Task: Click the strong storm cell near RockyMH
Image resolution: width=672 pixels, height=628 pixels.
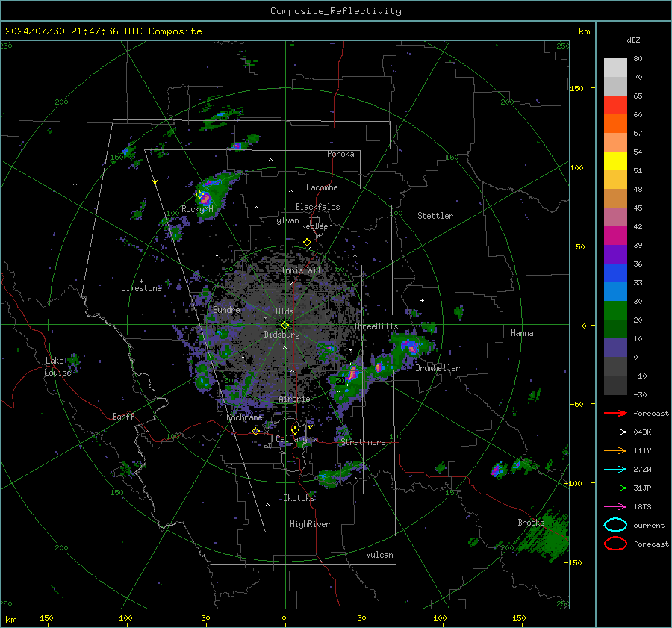Action: point(206,199)
